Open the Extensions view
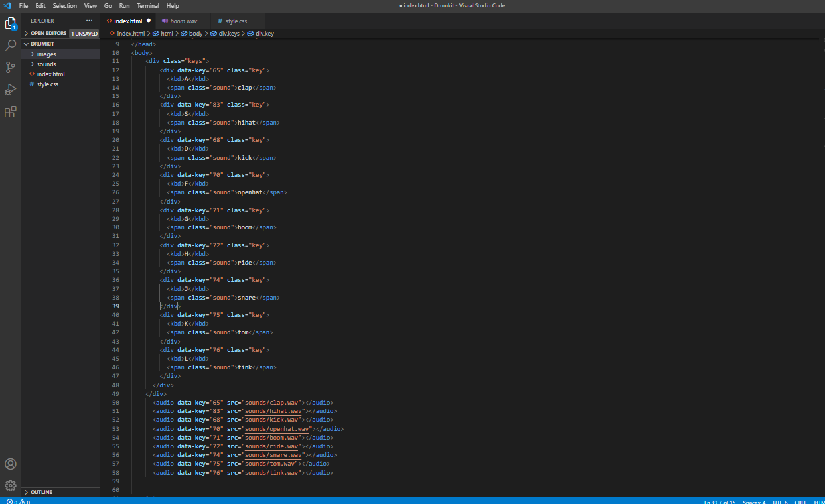 click(10, 111)
